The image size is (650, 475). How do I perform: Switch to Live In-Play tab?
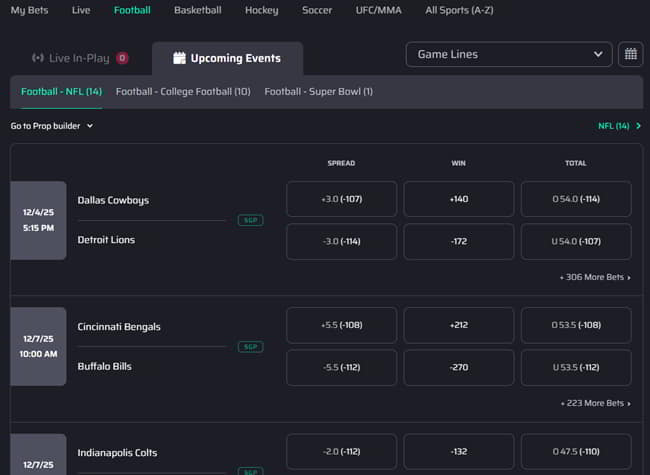click(x=81, y=58)
